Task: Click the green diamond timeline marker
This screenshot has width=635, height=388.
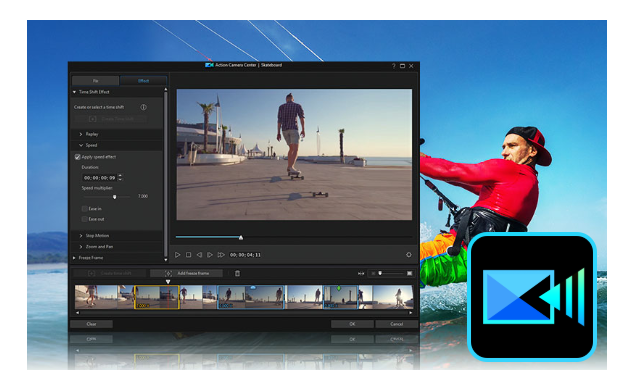Action: [x=339, y=288]
